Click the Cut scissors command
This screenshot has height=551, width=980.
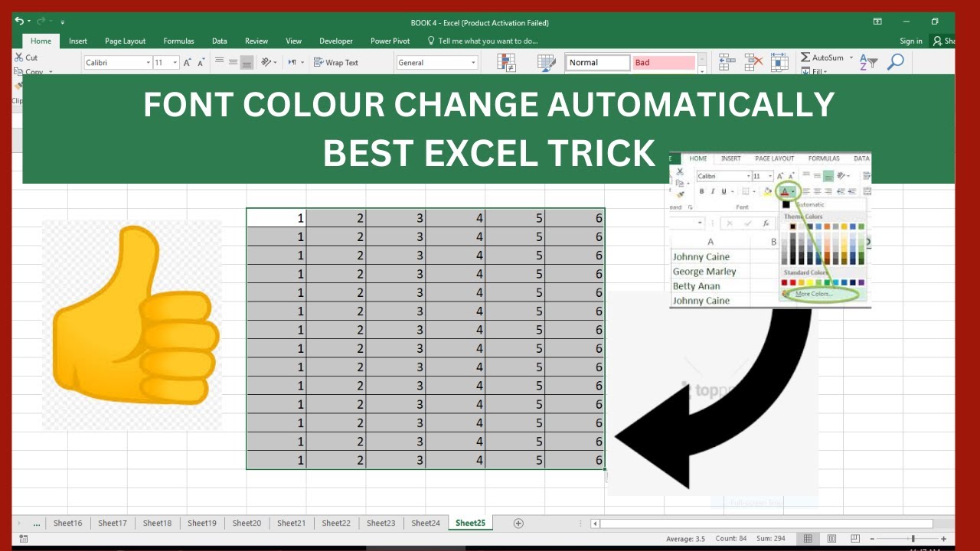pos(25,57)
